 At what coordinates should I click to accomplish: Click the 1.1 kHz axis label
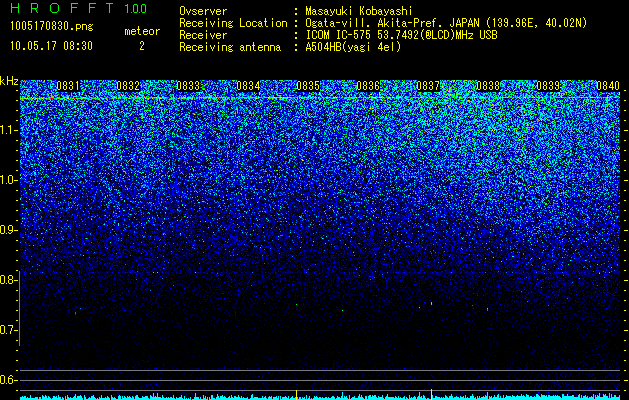pyautogui.click(x=9, y=130)
